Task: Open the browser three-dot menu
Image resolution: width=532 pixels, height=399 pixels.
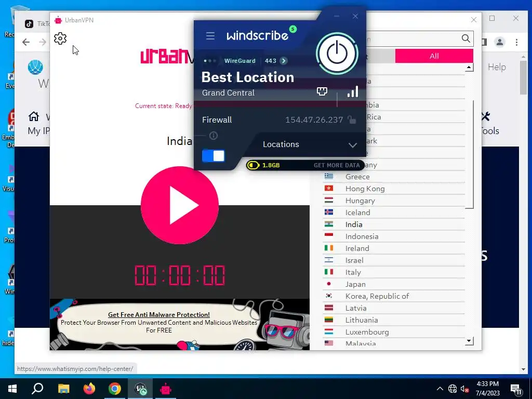Action: tap(516, 42)
